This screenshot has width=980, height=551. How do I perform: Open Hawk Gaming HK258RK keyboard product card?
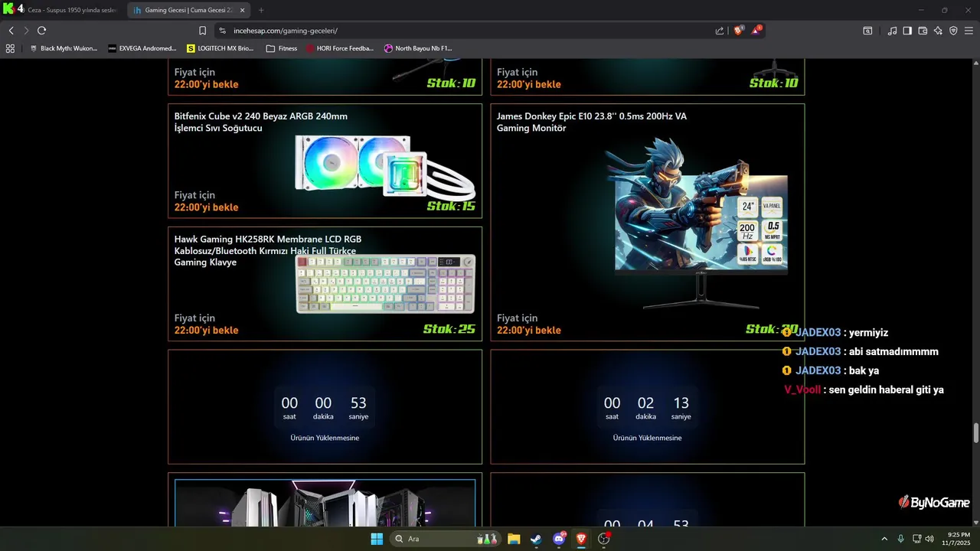click(x=325, y=283)
